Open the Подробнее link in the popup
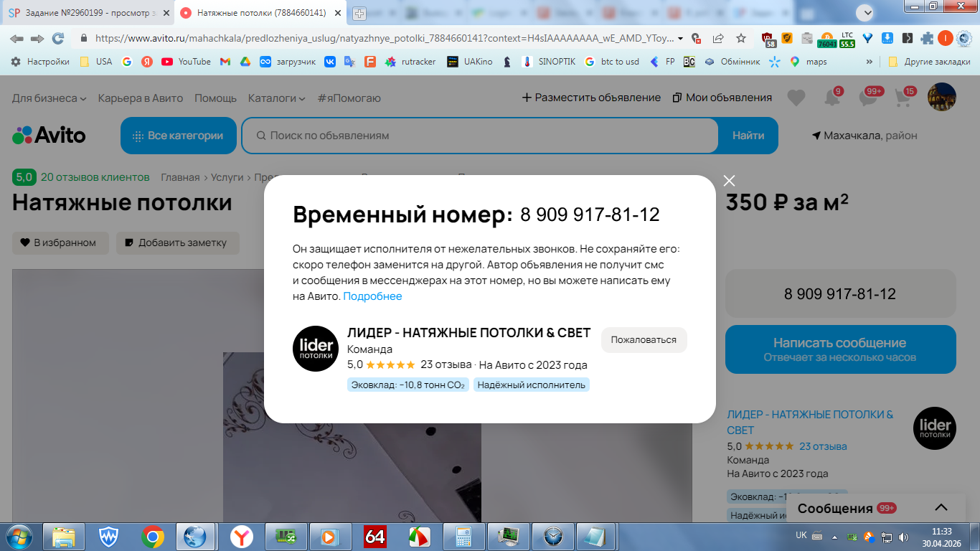This screenshot has width=980, height=551. [x=372, y=296]
